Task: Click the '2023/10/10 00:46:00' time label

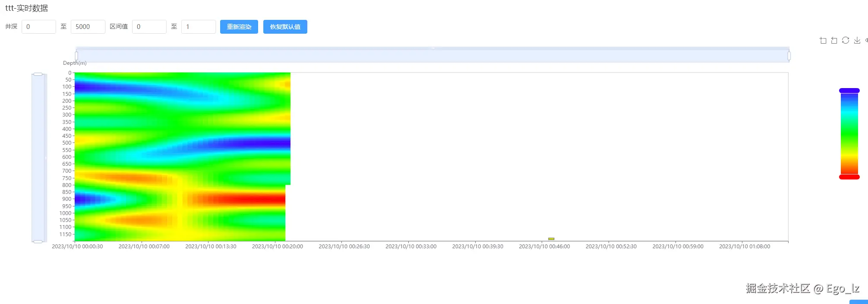Action: click(544, 247)
